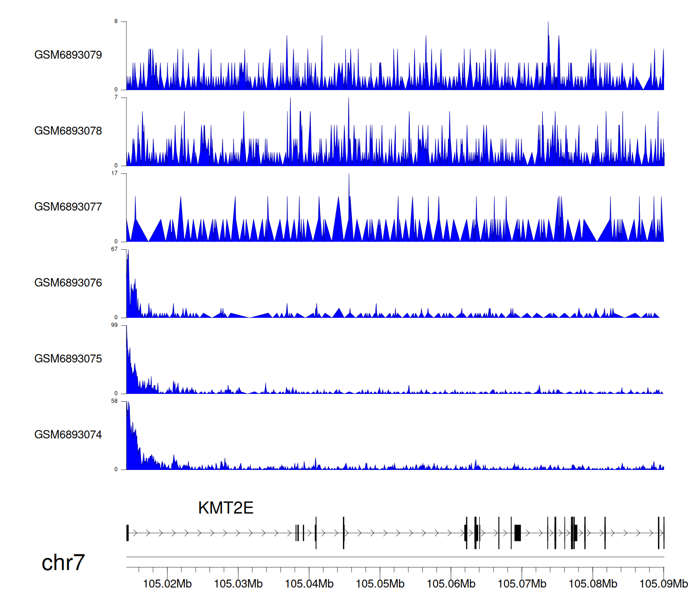Select the GSM6893076 track label
This screenshot has width=700, height=616.
68,283
